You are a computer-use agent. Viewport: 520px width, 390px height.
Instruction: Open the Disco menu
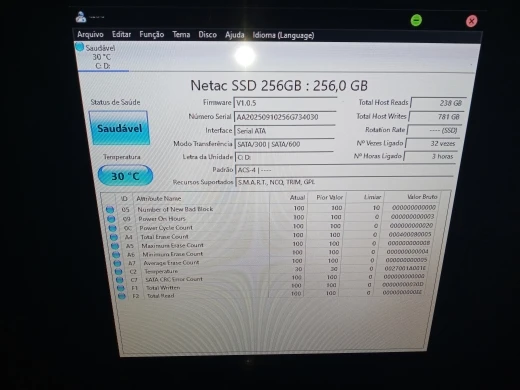(207, 35)
